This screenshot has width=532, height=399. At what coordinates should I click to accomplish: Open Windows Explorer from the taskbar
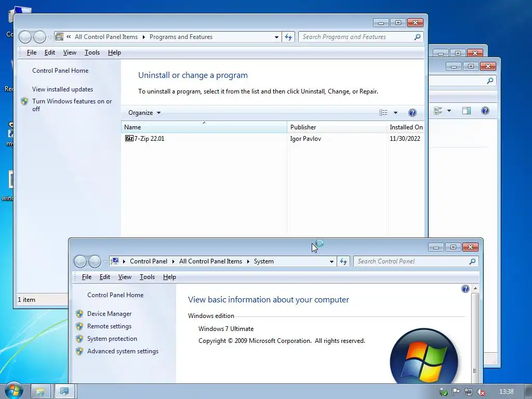(41, 392)
